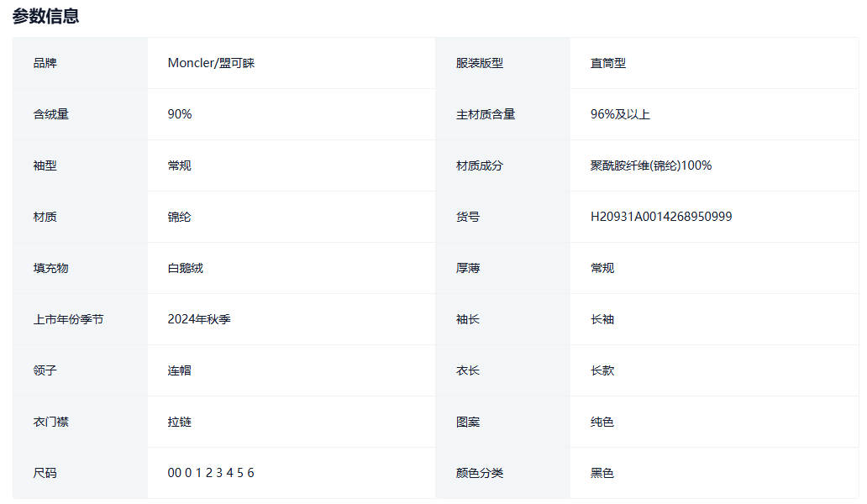Click the Moncler/盟可睐 brand value
This screenshot has height=504, width=867.
(x=211, y=63)
